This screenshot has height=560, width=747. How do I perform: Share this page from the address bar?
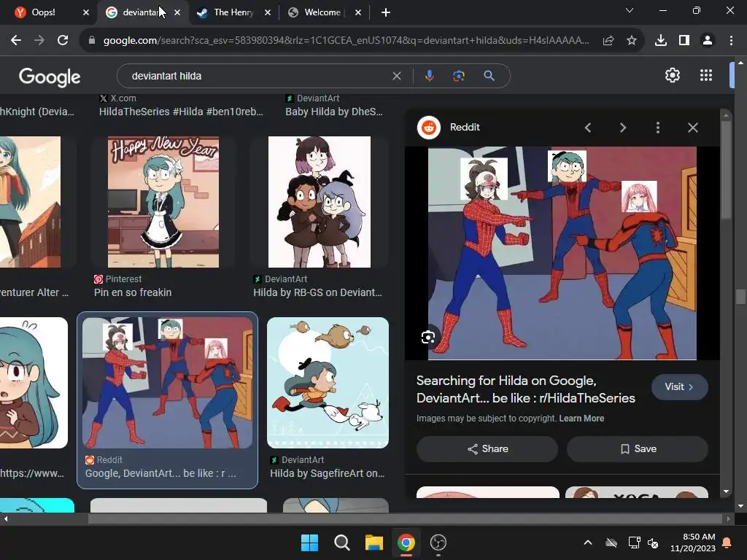coord(608,41)
